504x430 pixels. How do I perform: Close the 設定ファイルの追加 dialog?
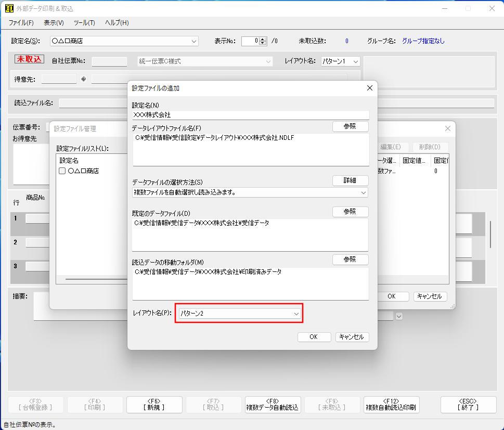coord(370,88)
